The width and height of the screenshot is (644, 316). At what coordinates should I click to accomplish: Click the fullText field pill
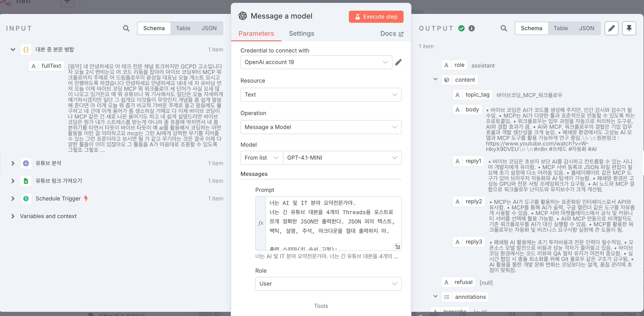(46, 66)
